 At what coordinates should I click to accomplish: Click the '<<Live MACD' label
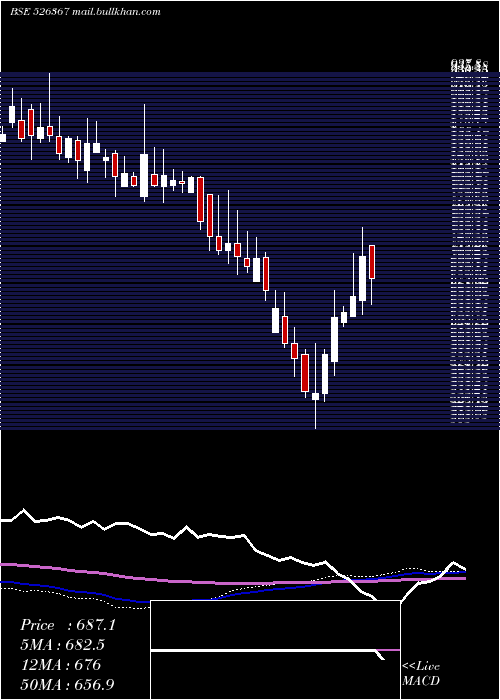(x=421, y=674)
